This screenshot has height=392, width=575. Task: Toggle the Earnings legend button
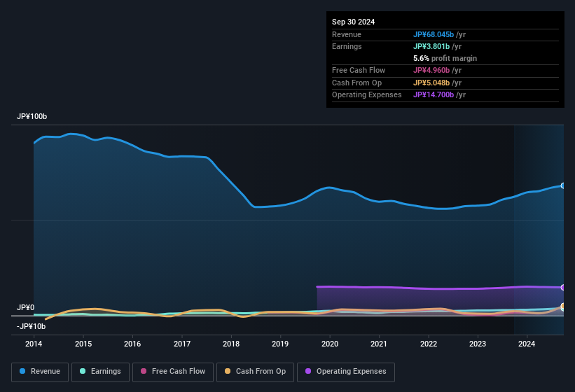click(100, 372)
